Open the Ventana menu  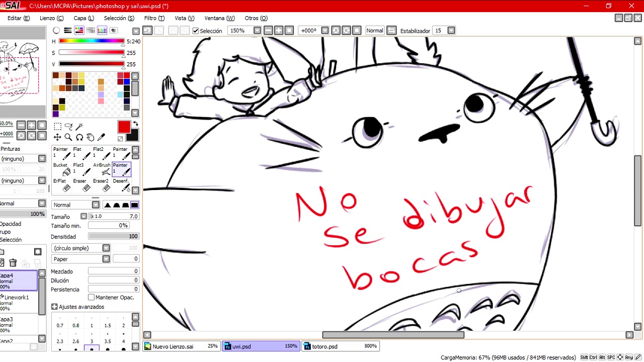[x=219, y=18]
